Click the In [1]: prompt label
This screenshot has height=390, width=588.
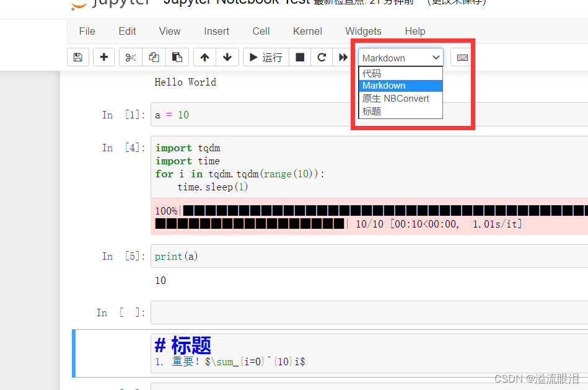pos(123,115)
